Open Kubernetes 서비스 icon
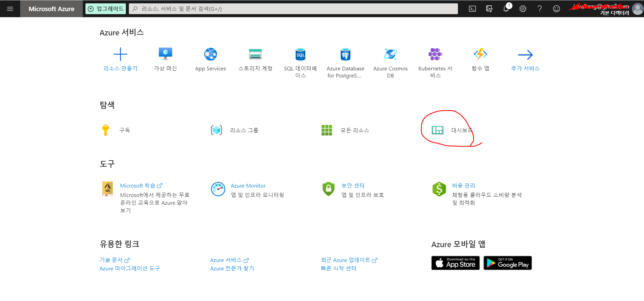This screenshot has height=301, width=644. pos(435,54)
